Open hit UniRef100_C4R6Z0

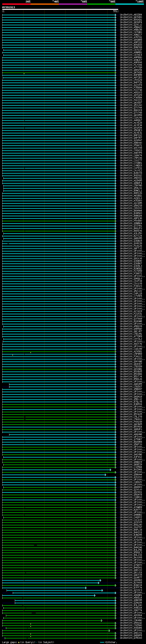(131, 482)
